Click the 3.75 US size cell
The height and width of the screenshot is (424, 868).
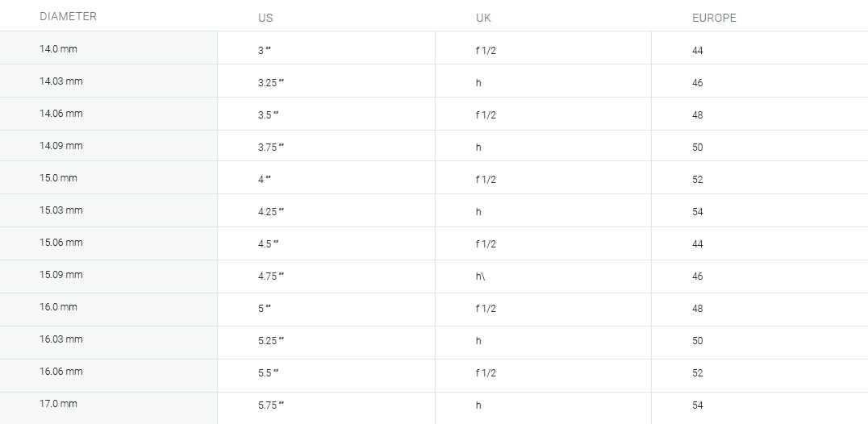(x=326, y=146)
